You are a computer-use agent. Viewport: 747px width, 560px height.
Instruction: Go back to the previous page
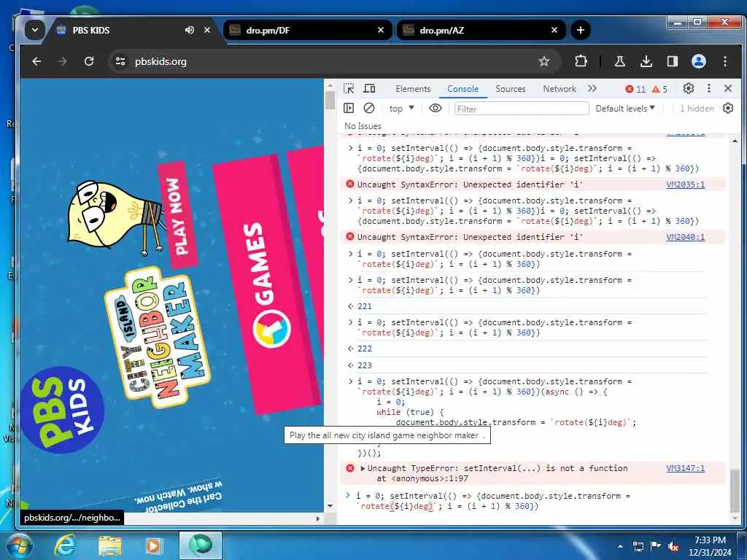point(36,61)
